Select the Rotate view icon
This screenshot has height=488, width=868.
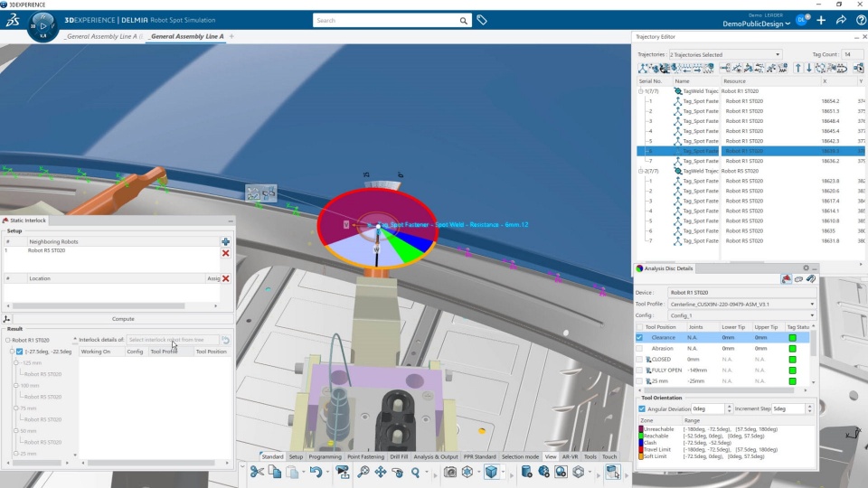click(398, 472)
